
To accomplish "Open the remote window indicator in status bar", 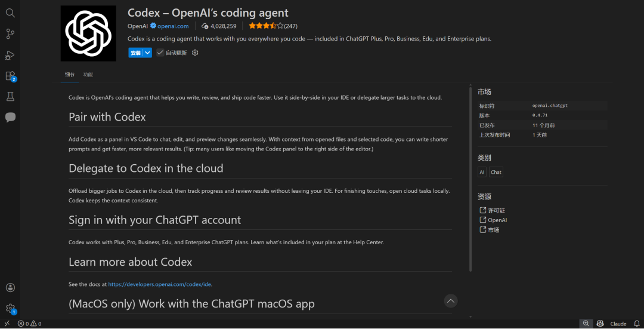I will (x=7, y=324).
